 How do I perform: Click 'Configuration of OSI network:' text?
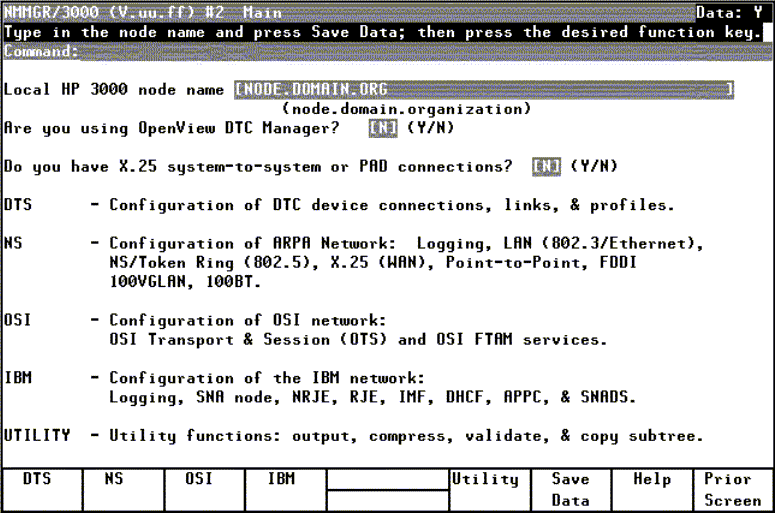pos(248,320)
